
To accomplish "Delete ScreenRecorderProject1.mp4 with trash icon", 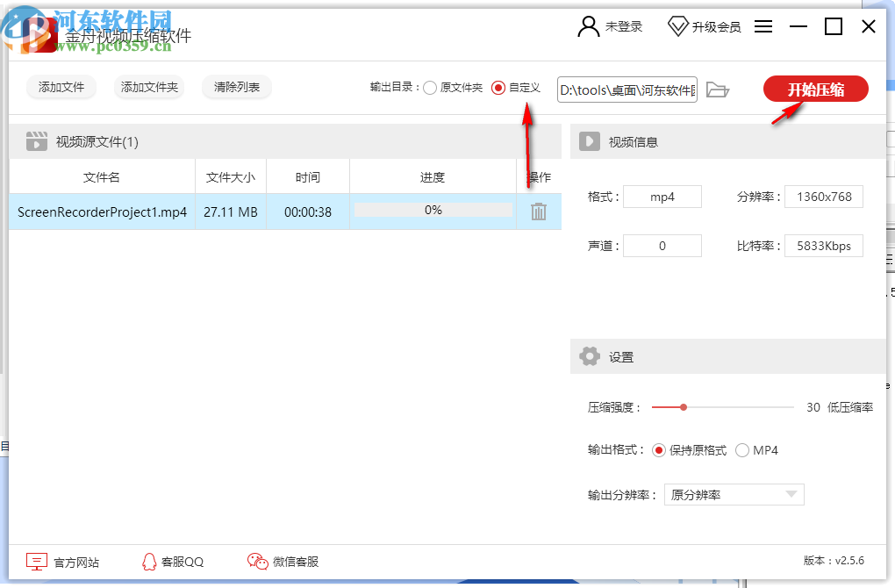I will point(539,212).
